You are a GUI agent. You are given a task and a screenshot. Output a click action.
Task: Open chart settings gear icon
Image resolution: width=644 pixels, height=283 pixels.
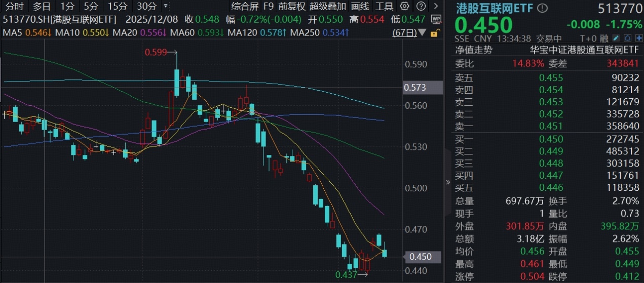coord(404,7)
